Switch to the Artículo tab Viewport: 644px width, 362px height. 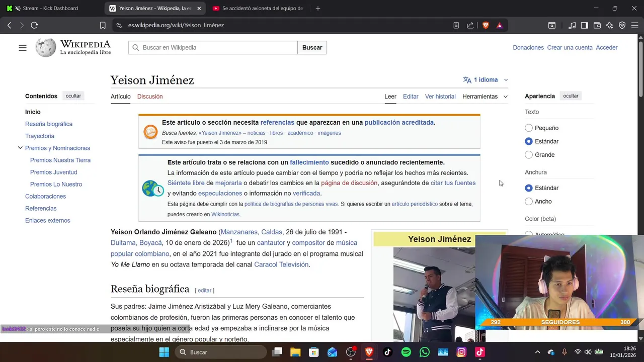click(121, 97)
